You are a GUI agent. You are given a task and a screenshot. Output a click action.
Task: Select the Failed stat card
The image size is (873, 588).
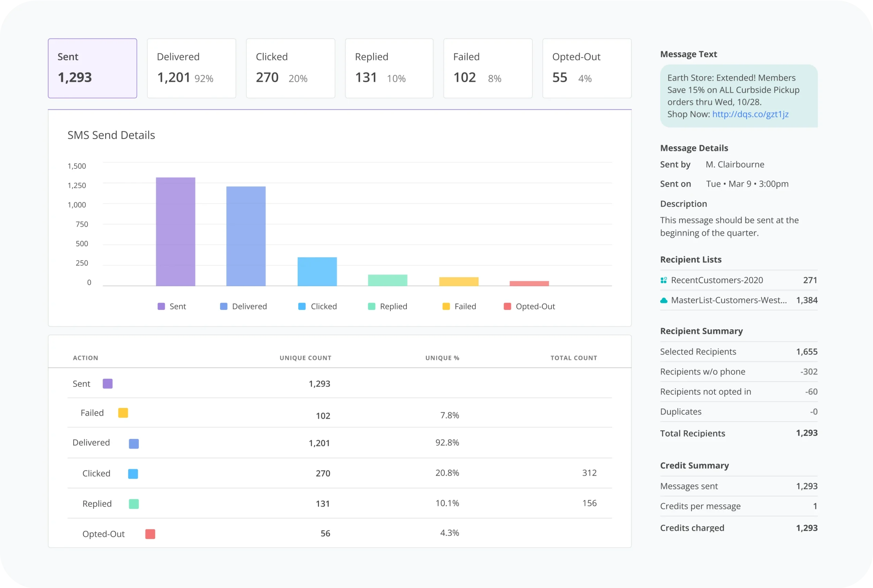488,68
